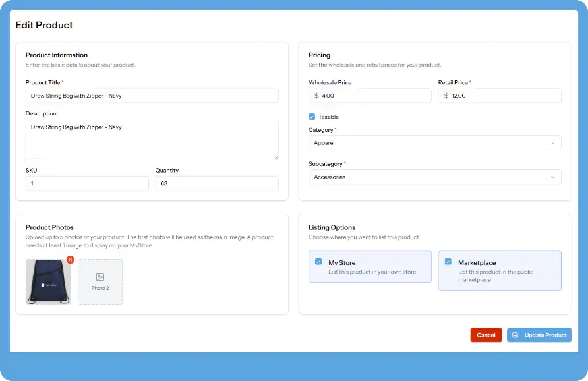
Task: Select the SKU input field
Action: (86, 183)
